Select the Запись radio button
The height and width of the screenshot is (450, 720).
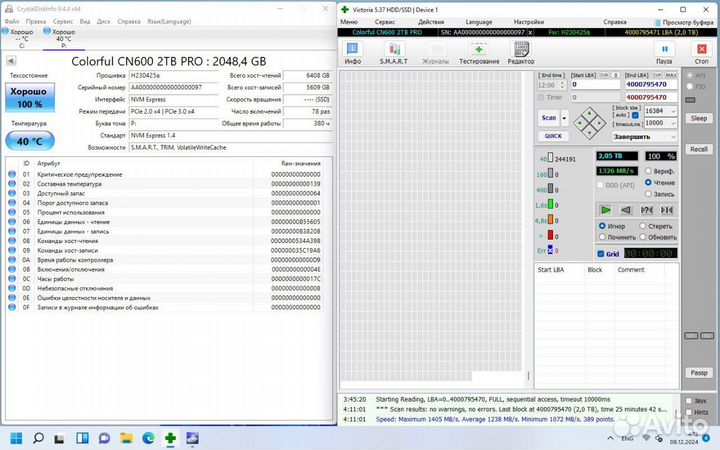(x=649, y=195)
